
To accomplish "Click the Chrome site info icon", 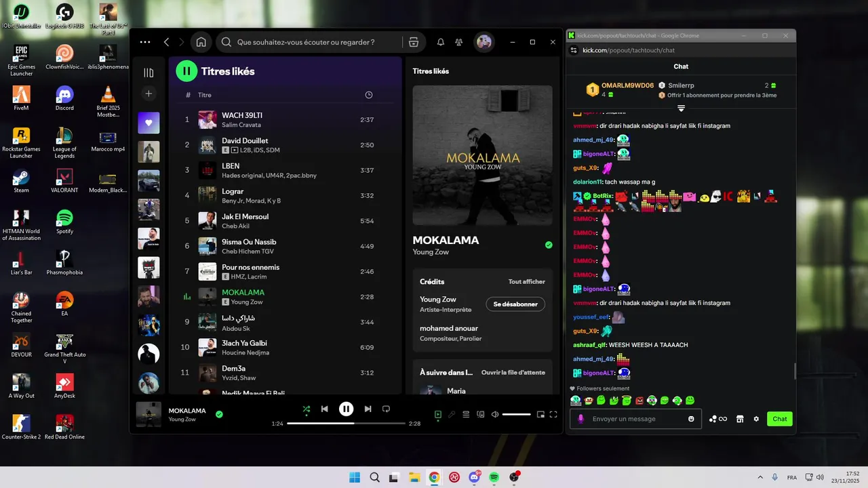I will [x=574, y=50].
